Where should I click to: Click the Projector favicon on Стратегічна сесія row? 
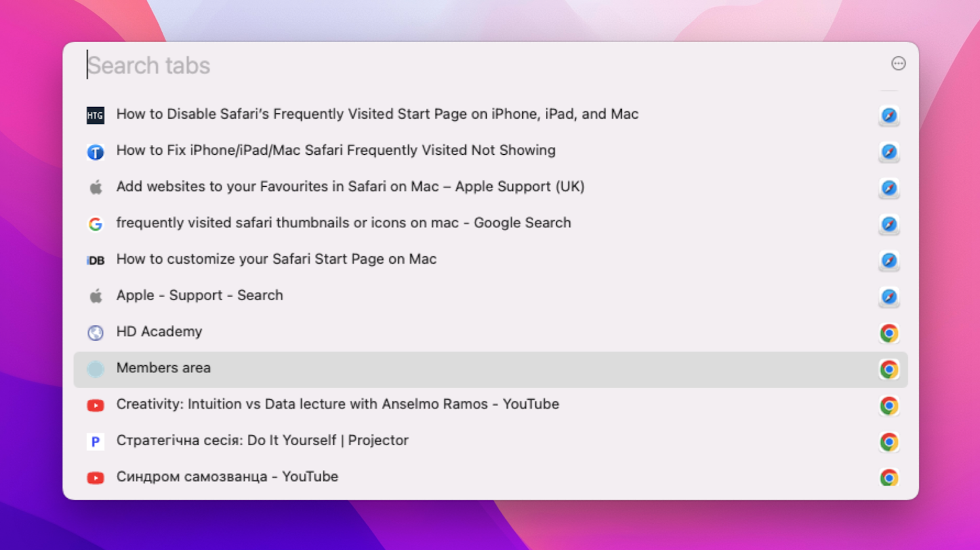(96, 441)
